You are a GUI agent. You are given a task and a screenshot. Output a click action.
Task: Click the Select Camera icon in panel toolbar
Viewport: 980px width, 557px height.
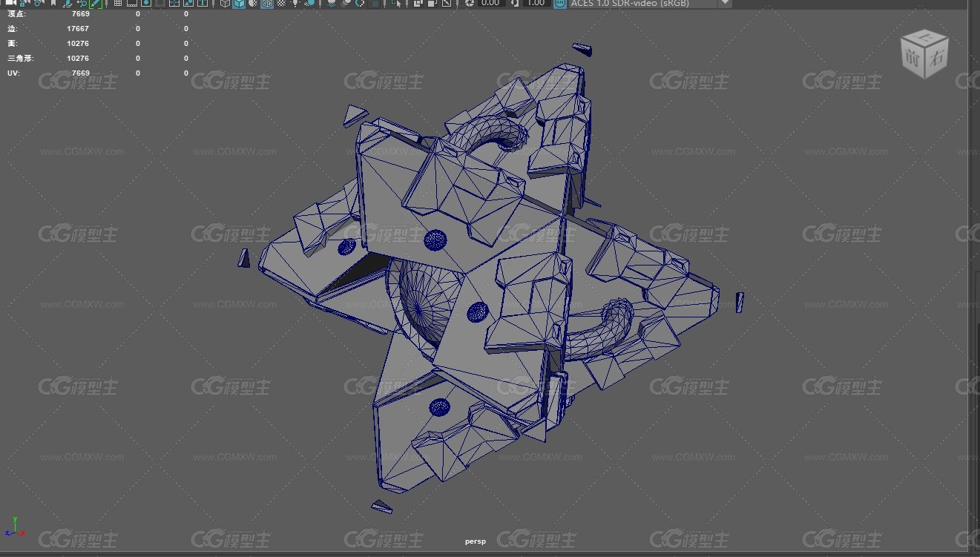tap(10, 3)
